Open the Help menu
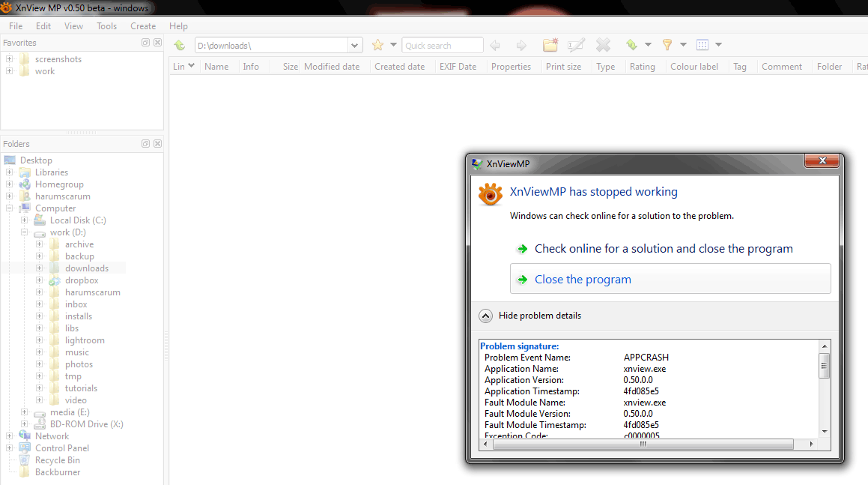Screen dimensions: 868x485 pos(178,26)
